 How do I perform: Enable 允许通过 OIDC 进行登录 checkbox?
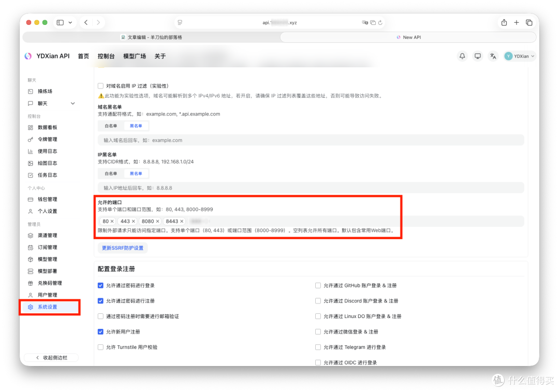tap(318, 362)
